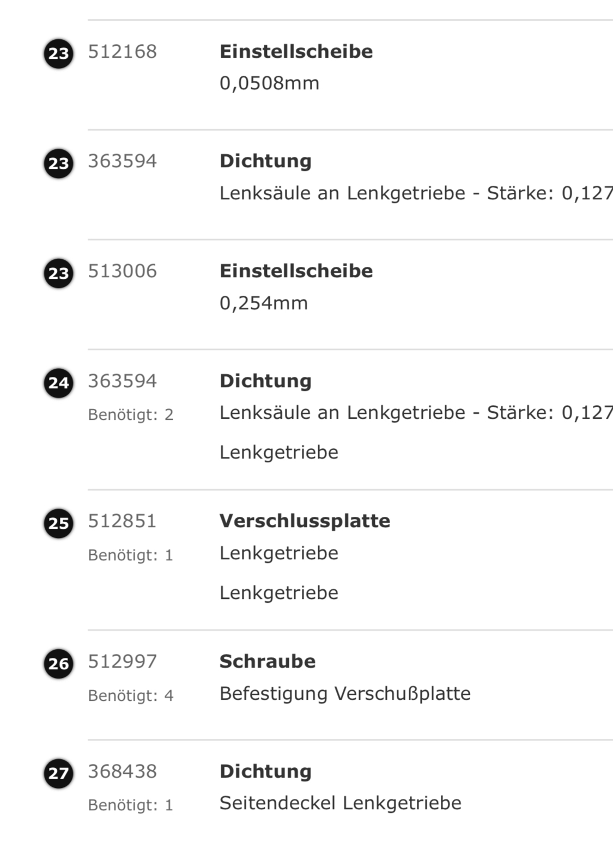Open Dichtung title above Seitendeckel Lenkgetriebe
This screenshot has width=613, height=868.
point(265,772)
